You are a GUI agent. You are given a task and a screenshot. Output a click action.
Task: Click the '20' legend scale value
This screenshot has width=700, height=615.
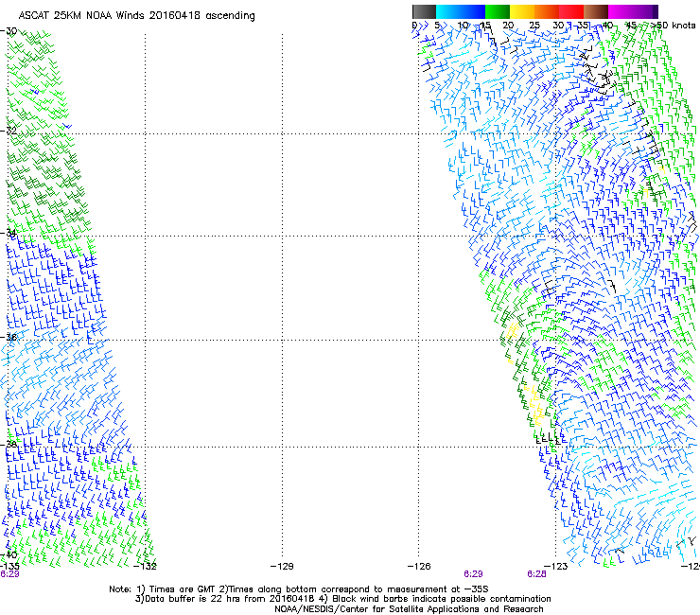[508, 26]
